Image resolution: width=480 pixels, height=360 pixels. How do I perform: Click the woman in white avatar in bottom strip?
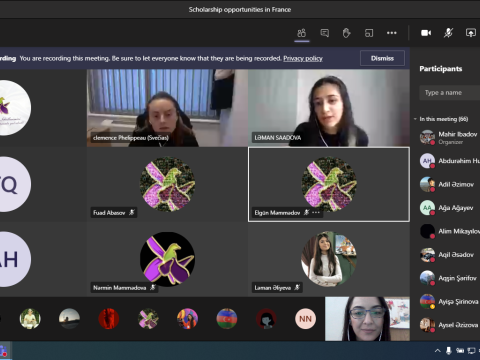30,319
